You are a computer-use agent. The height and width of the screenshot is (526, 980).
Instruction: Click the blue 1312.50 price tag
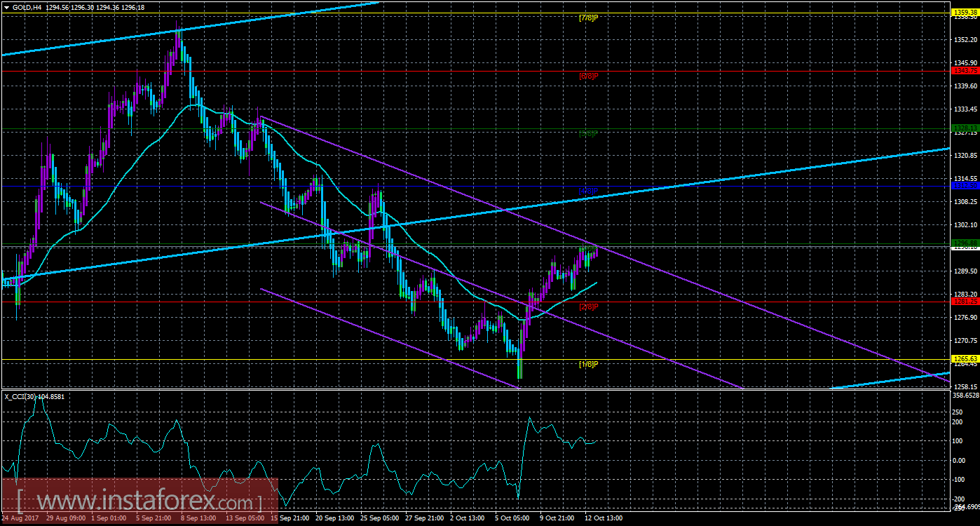965,186
